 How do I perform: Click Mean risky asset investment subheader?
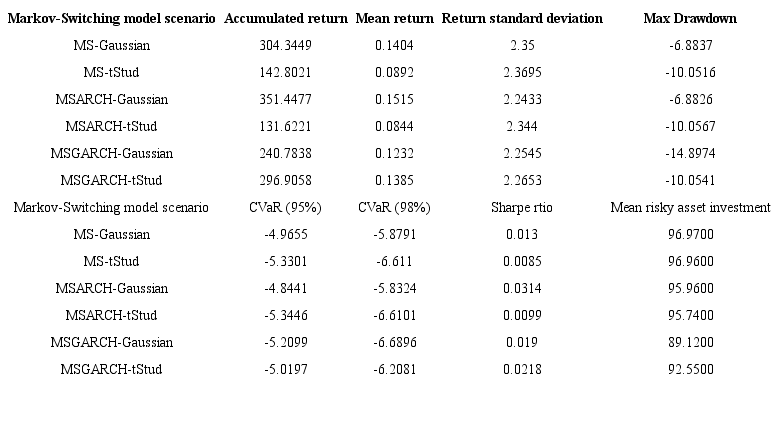point(690,208)
